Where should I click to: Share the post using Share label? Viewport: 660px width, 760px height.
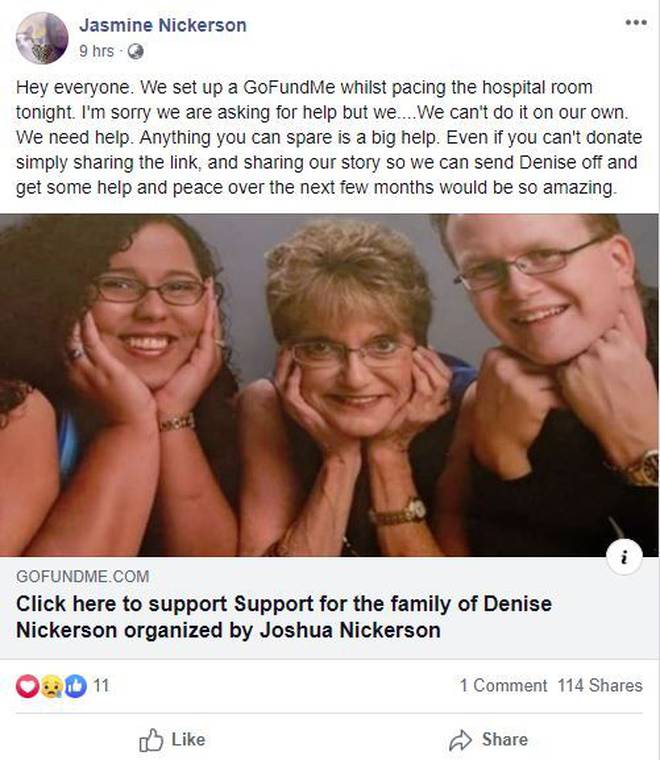(505, 740)
